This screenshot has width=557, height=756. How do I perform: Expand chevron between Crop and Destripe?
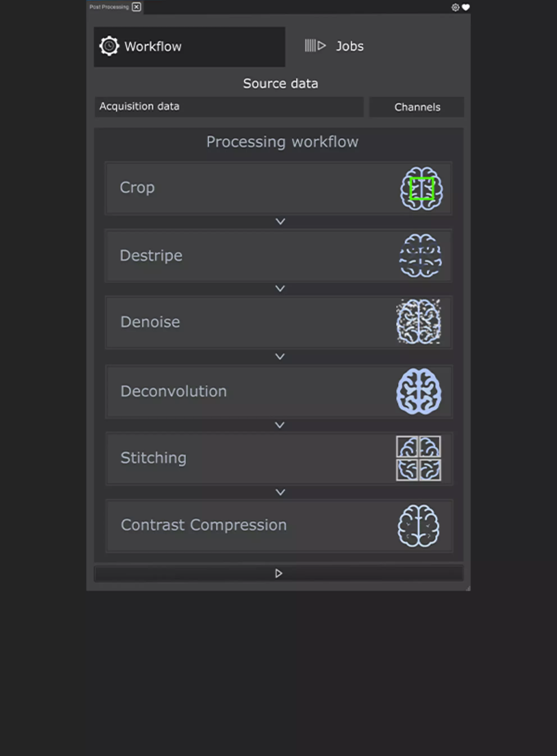(280, 221)
